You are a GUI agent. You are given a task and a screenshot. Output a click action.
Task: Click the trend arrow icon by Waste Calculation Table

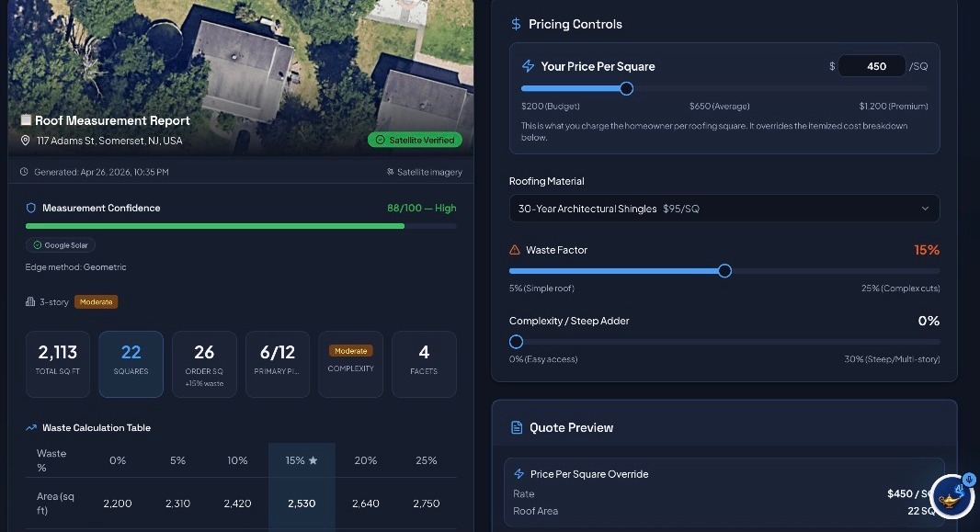point(31,428)
